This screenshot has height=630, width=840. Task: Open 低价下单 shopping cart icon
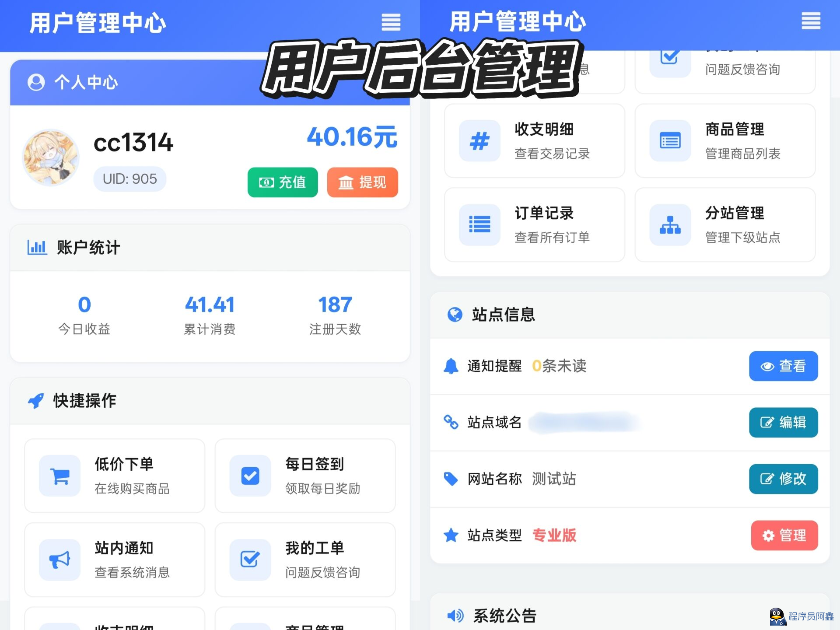pyautogui.click(x=60, y=476)
